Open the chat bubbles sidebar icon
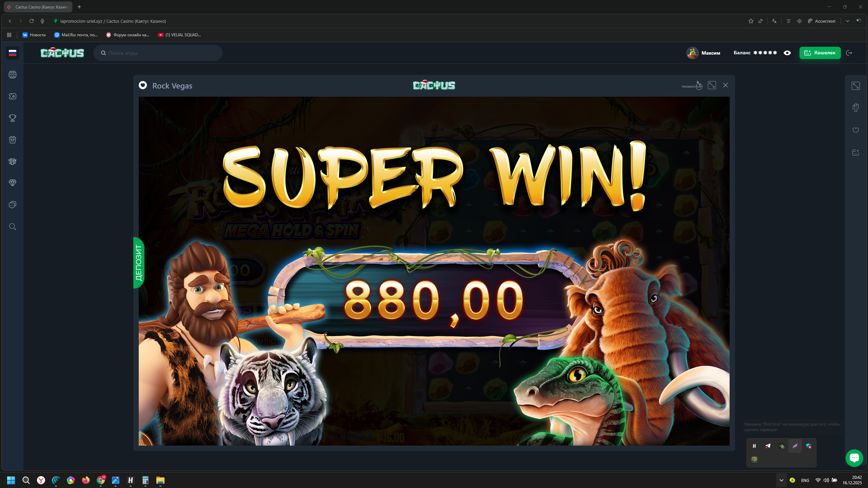 [13, 205]
